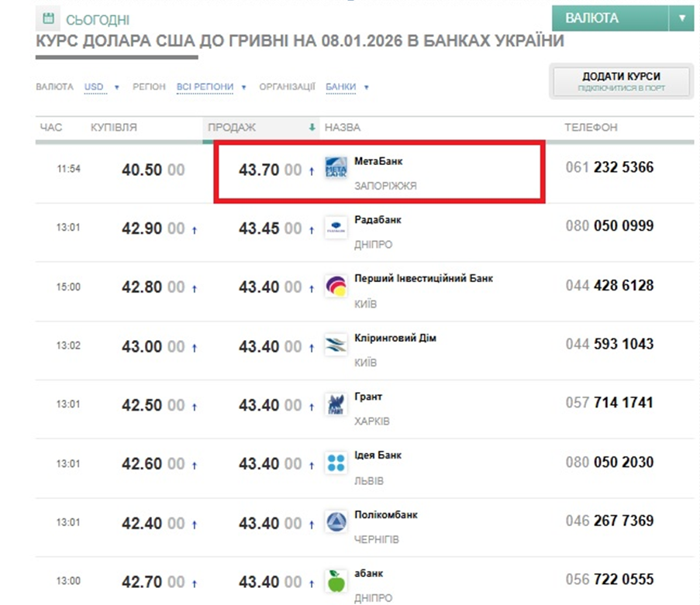
Task: Click the Кліринговий Дім logo icon
Action: pos(336,345)
